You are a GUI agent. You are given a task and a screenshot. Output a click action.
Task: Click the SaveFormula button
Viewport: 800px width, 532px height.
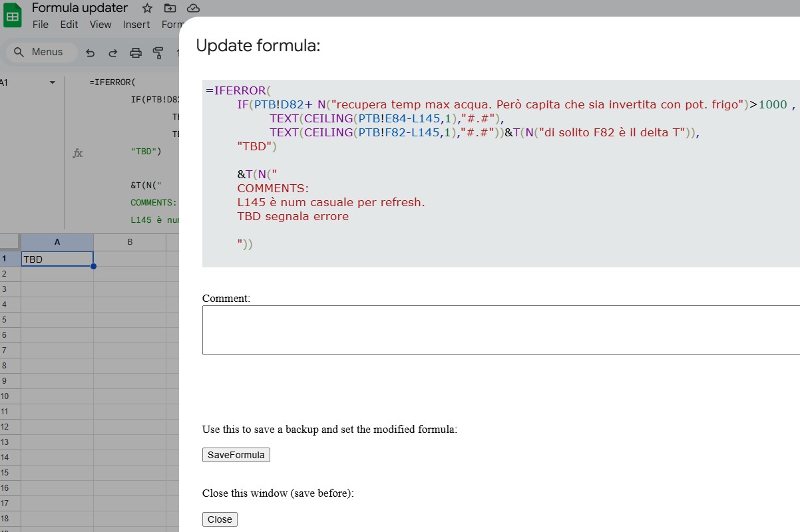click(236, 455)
